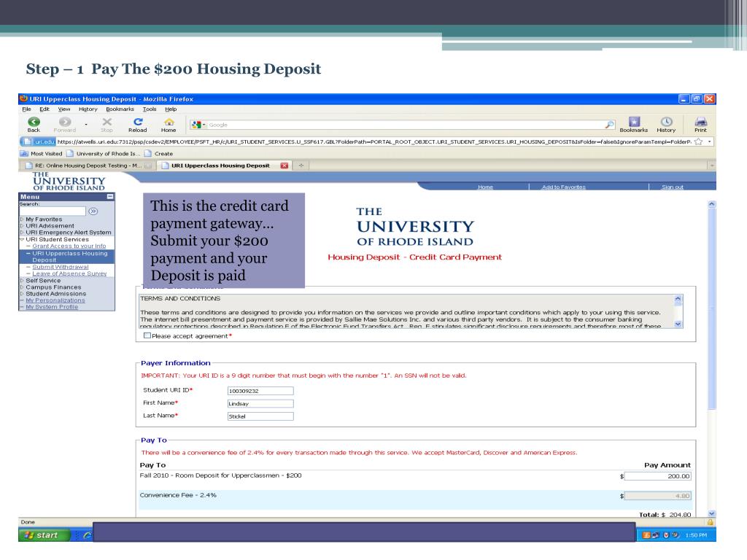This screenshot has width=747, height=560.
Task: Expand the Campus Finances menu folder
Action: tap(22, 287)
